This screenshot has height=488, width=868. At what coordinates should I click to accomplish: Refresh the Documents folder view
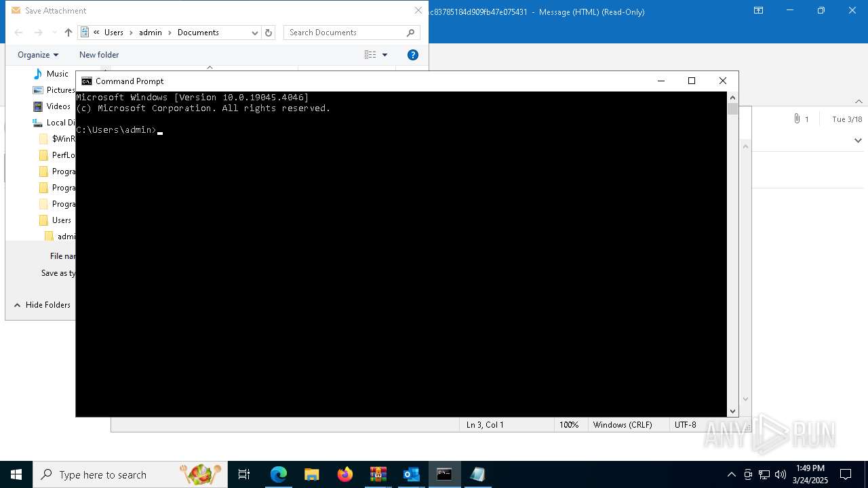pos(269,33)
